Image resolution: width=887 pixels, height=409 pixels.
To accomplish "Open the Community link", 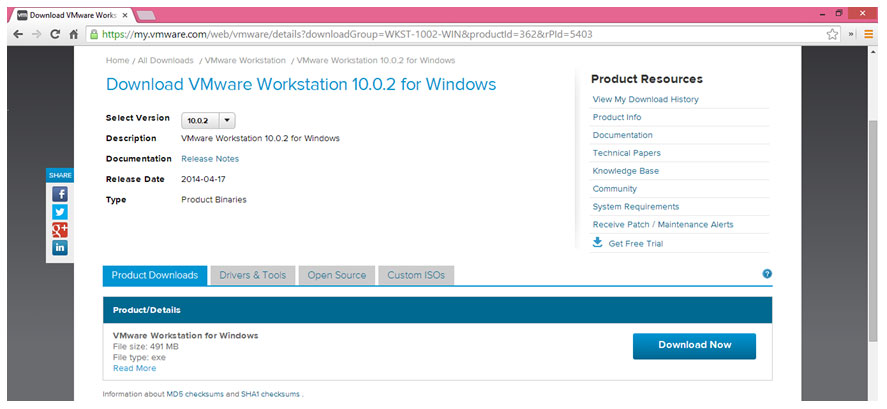I will 614,189.
